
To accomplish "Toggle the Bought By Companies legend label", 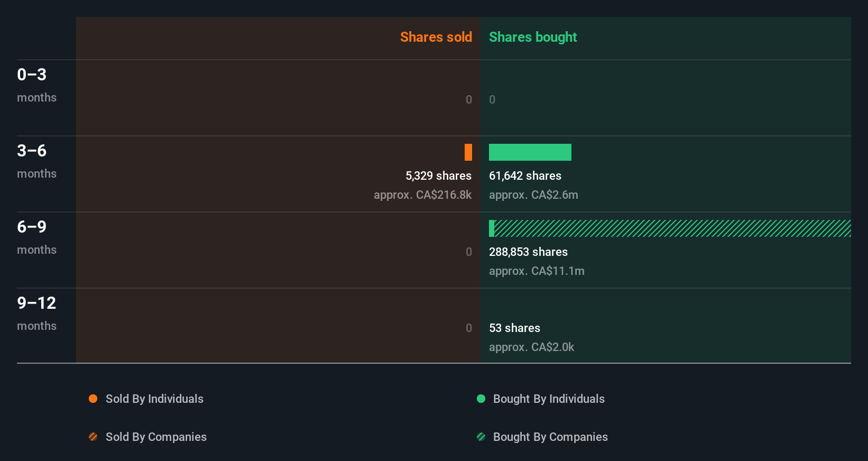I will click(550, 437).
